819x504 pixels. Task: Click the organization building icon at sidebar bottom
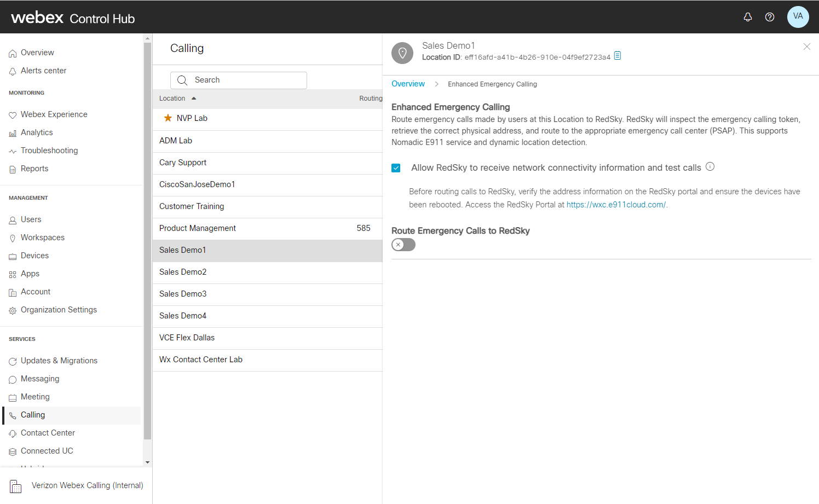[x=16, y=486]
